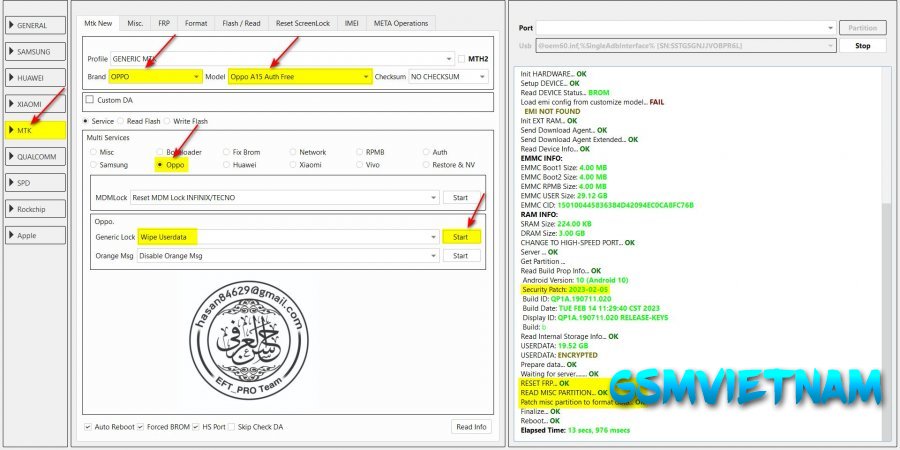Toggle the Auto Reboot checkbox

88,427
